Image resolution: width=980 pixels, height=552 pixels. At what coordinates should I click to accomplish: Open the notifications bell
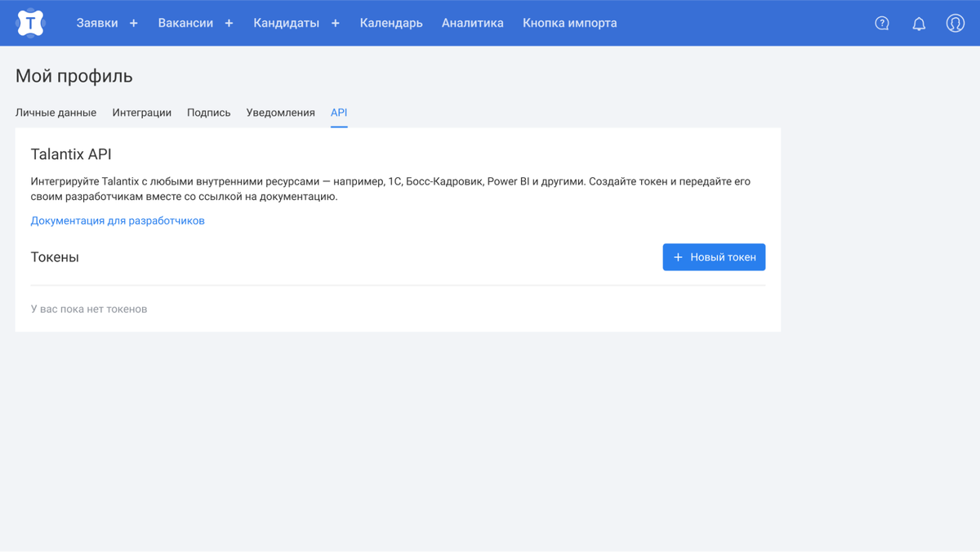[919, 23]
